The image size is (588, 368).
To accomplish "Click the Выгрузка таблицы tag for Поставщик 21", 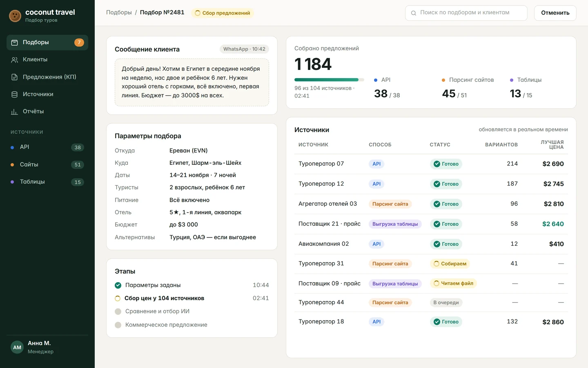I will pyautogui.click(x=395, y=224).
